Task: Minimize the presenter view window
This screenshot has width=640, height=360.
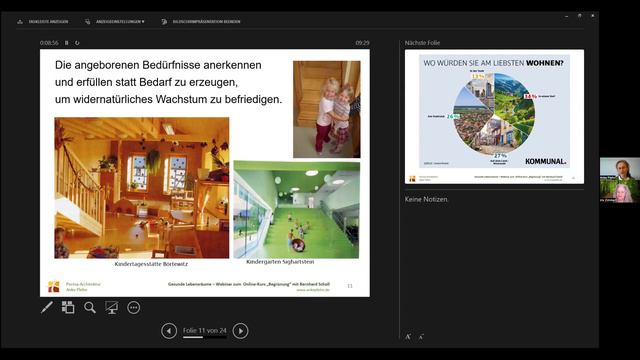Action: pyautogui.click(x=567, y=16)
